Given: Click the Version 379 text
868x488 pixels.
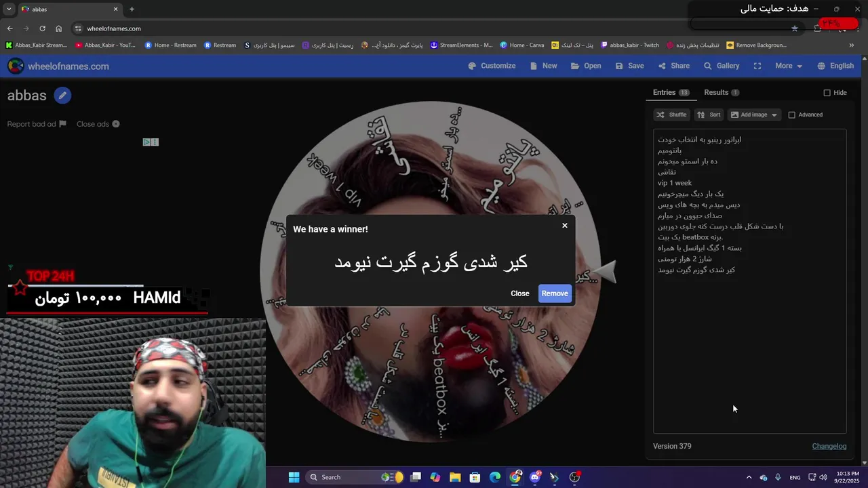Looking at the screenshot, I should point(672,446).
